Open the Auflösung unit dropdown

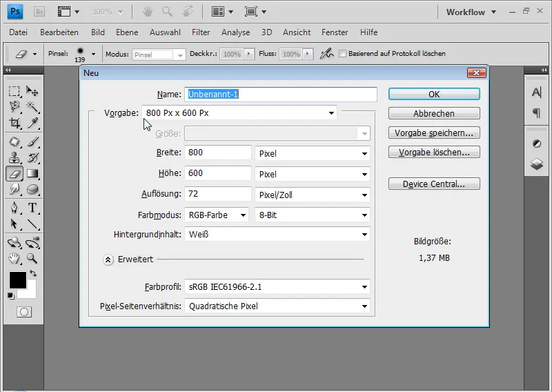(313, 195)
